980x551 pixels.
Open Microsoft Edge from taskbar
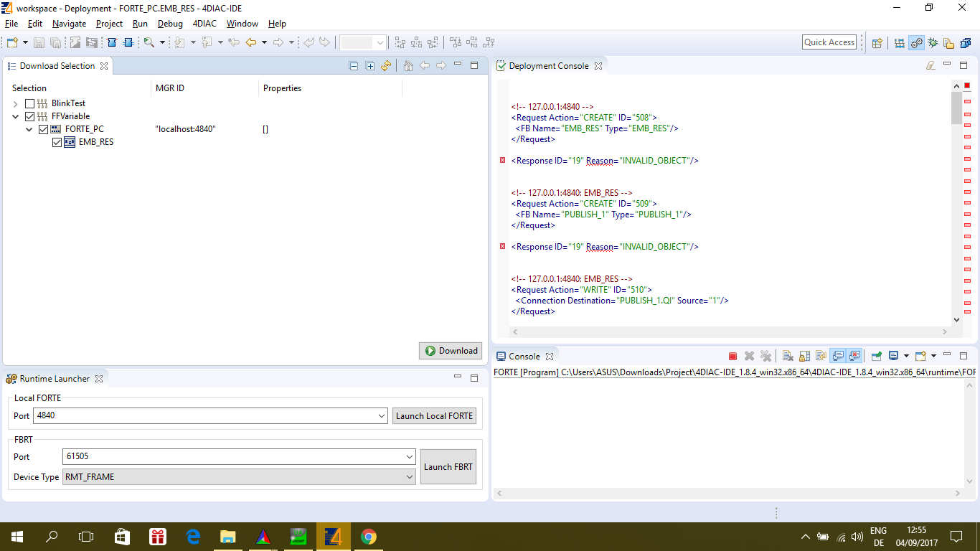(193, 537)
